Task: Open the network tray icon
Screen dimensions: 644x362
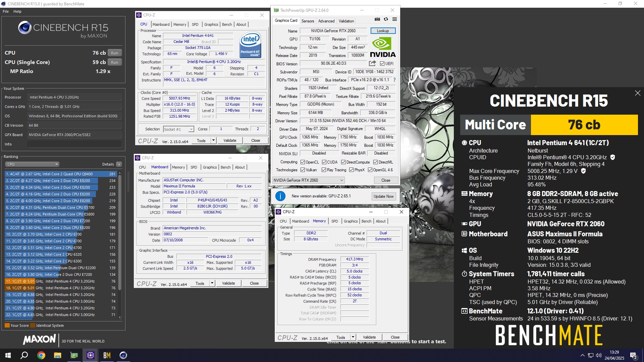Action: pyautogui.click(x=591, y=355)
